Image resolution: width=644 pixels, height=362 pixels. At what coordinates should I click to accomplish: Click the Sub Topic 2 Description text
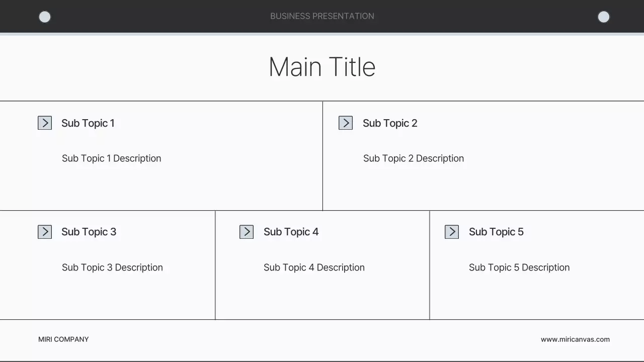(414, 158)
